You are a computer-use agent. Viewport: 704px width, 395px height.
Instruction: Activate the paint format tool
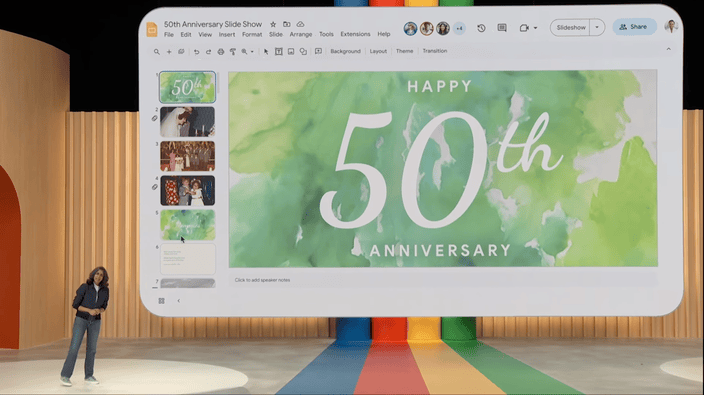click(x=233, y=52)
